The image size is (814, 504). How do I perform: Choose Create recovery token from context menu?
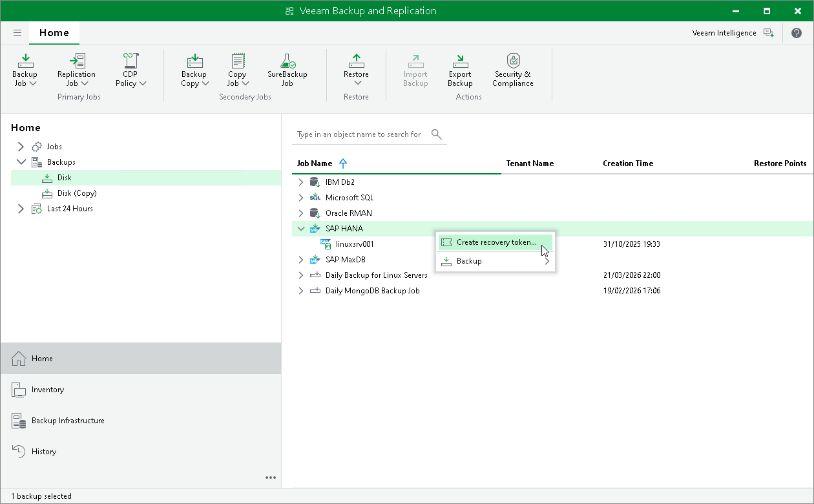pyautogui.click(x=496, y=242)
